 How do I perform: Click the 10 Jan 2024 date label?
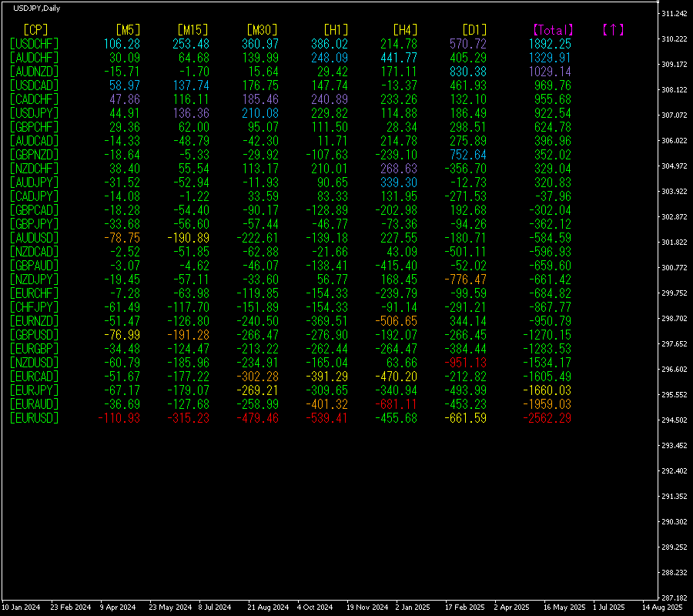(21, 608)
